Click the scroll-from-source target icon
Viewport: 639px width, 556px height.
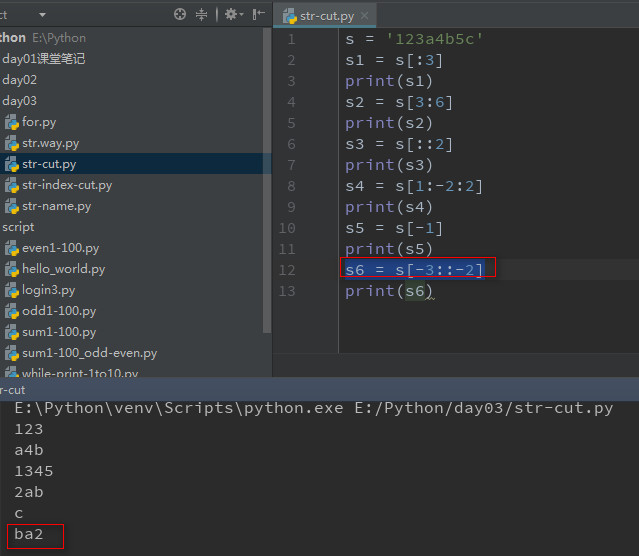coord(180,15)
